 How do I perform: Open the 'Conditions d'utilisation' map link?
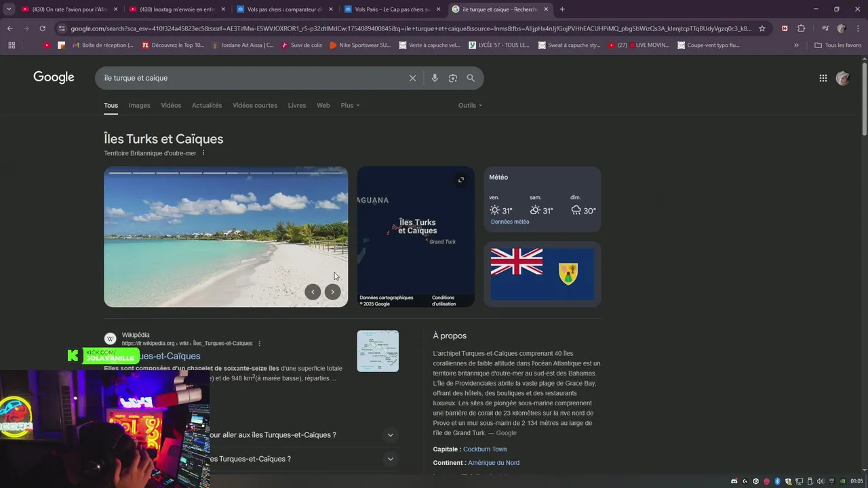point(443,300)
